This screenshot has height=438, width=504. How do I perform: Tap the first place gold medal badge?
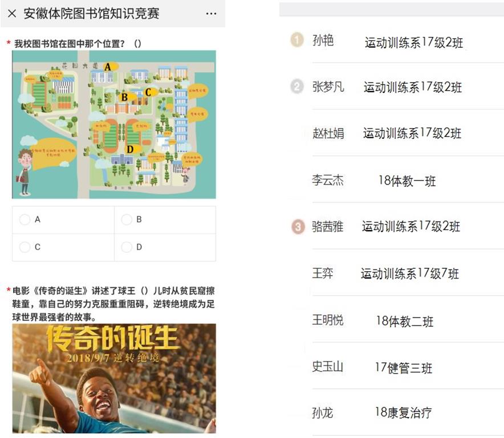click(297, 40)
